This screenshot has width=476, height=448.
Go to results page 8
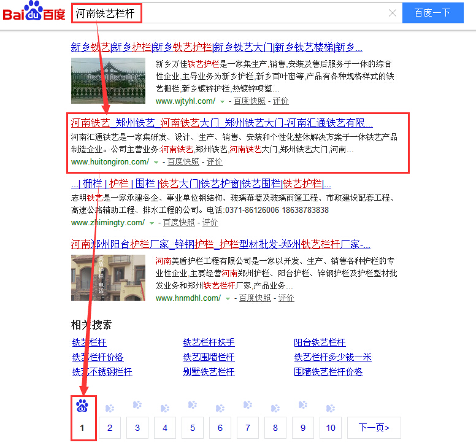(275, 428)
